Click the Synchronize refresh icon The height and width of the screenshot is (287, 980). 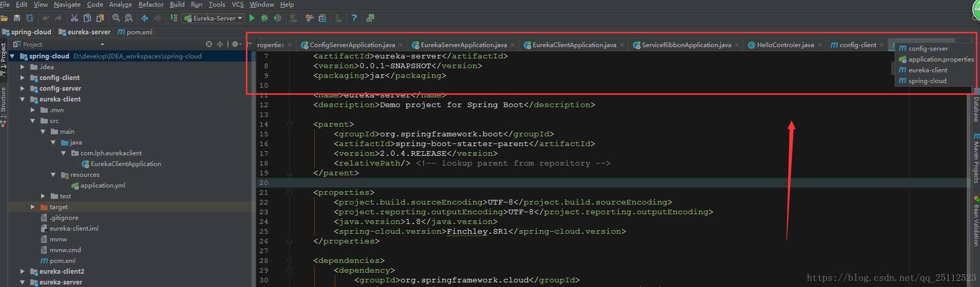tap(30, 18)
